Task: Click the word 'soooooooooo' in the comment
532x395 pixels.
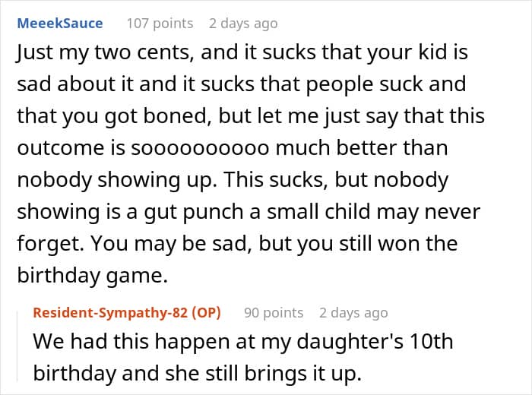Action: coord(200,148)
